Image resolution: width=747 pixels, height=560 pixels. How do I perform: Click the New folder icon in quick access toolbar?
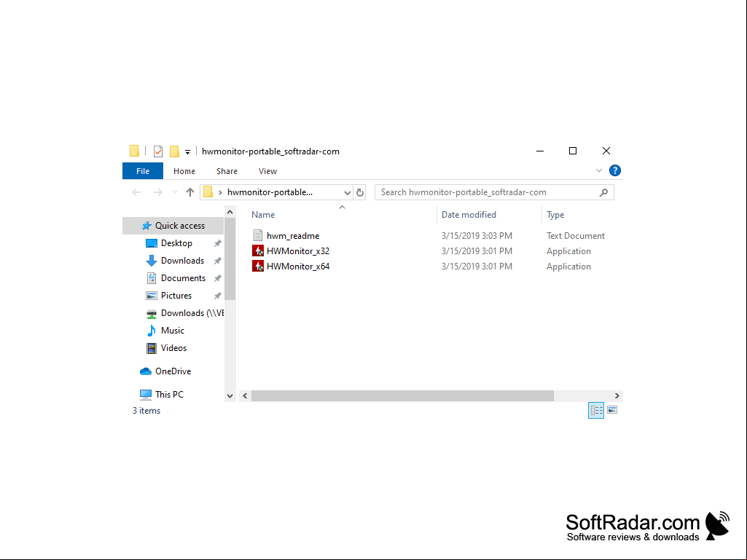click(x=174, y=151)
